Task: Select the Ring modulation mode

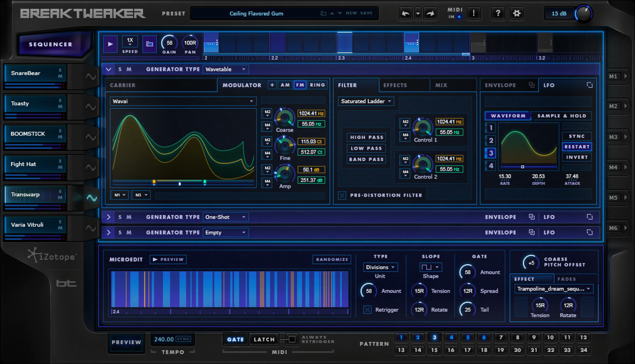Action: click(x=317, y=85)
